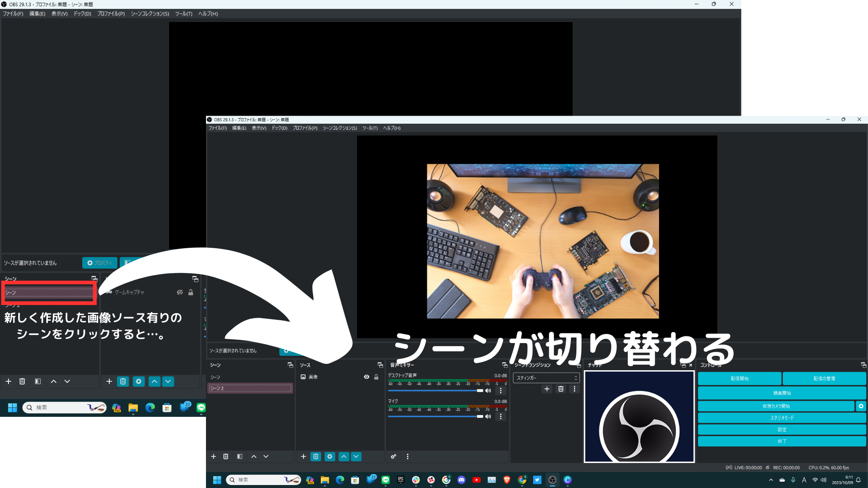Open シーンコレクション menu in front window
868x488 pixels.
pyautogui.click(x=340, y=128)
